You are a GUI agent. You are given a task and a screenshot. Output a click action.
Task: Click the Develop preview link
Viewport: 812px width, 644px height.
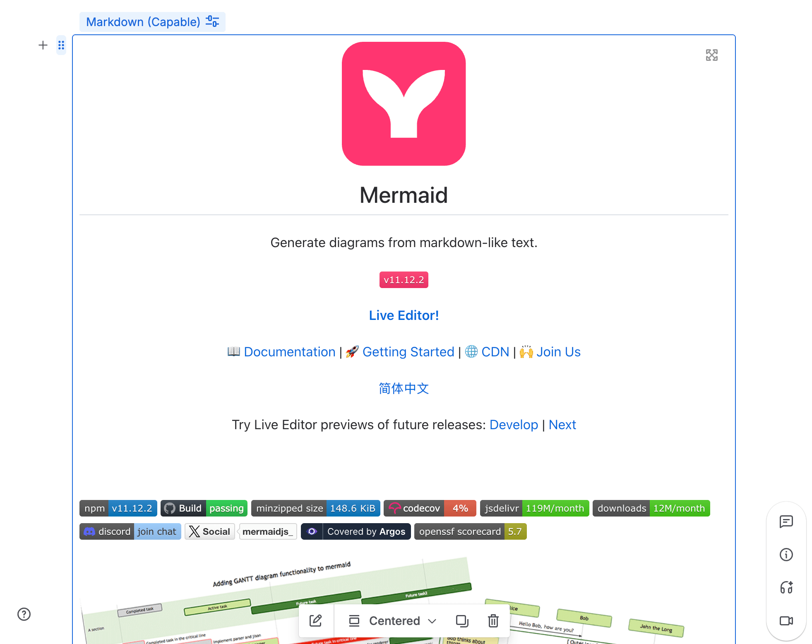click(514, 425)
